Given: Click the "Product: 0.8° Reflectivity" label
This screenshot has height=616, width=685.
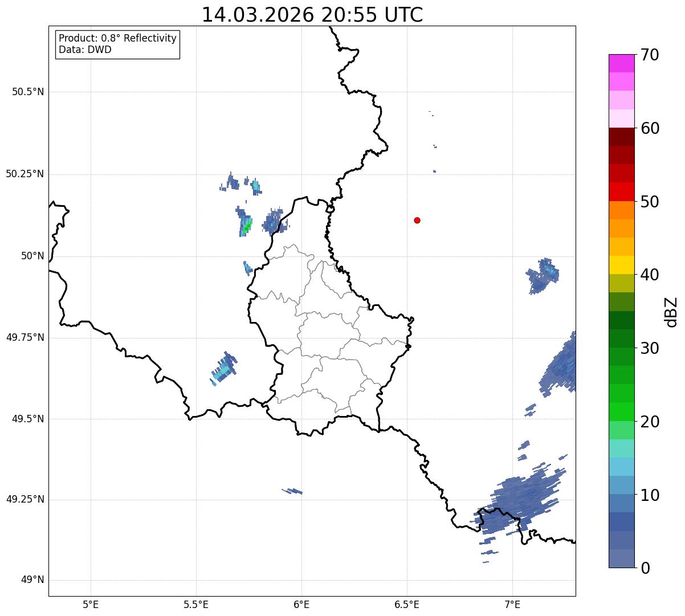Looking at the screenshot, I should click(x=118, y=38).
